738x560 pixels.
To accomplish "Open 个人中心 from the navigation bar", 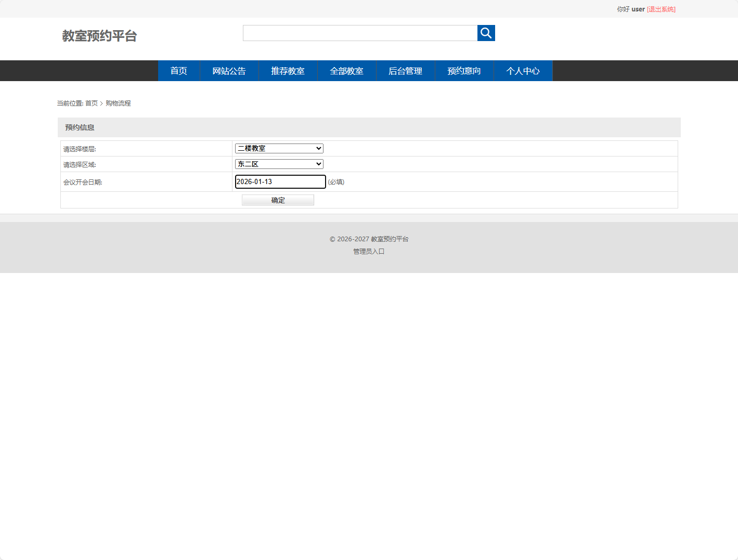I will point(523,71).
